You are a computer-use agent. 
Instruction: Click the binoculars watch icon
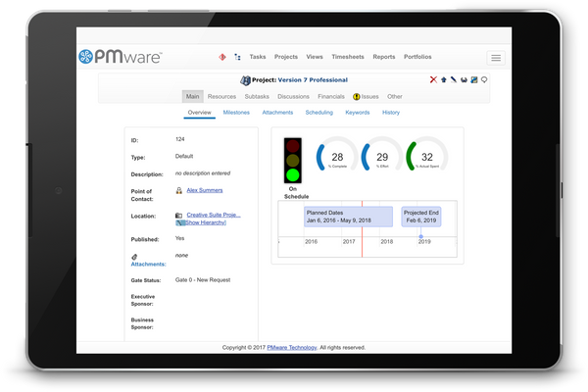point(464,79)
